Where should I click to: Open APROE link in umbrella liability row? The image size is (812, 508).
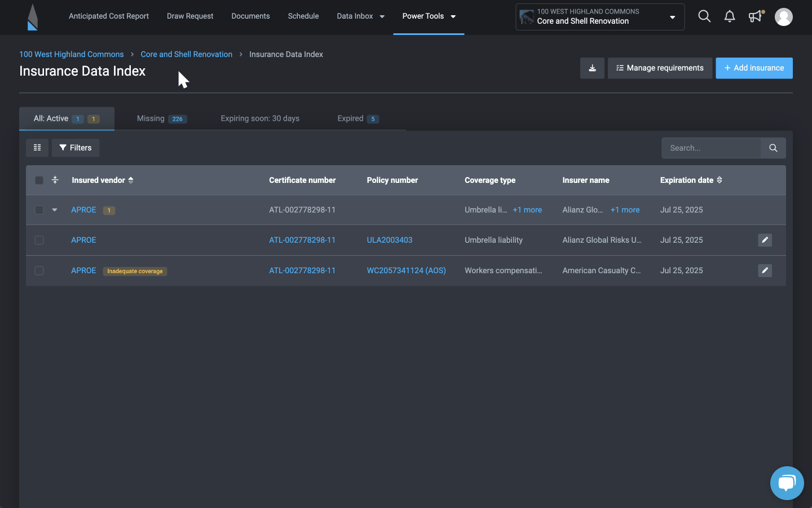tap(83, 240)
